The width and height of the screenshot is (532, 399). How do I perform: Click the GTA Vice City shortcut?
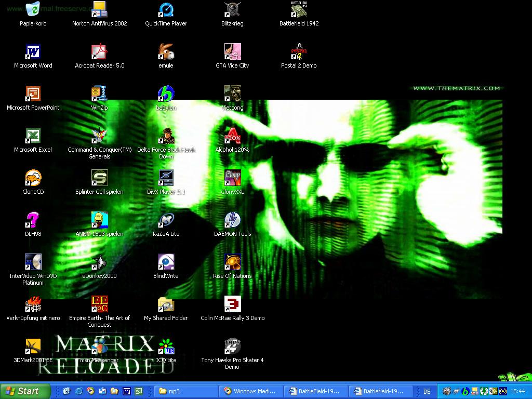pyautogui.click(x=232, y=51)
